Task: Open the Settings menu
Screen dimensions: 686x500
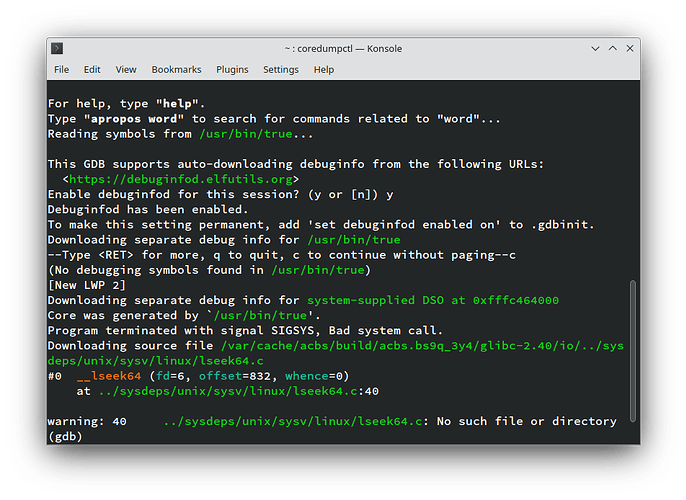Action: [281, 70]
